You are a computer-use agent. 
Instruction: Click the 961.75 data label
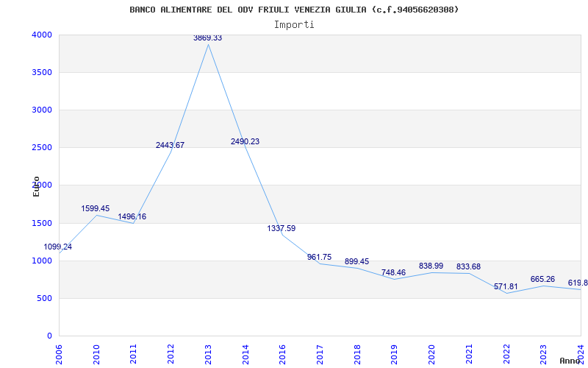pyautogui.click(x=320, y=257)
